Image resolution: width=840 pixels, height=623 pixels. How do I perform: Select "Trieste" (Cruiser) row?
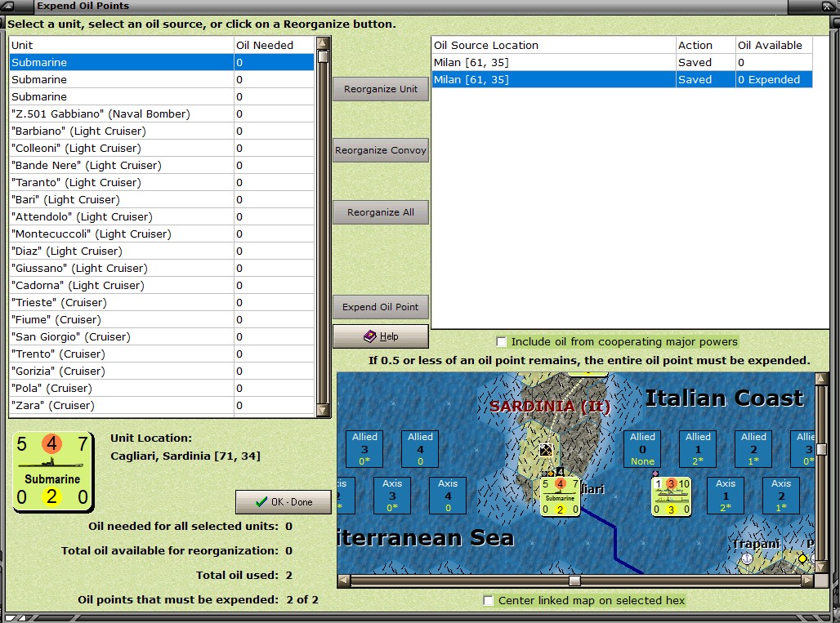[x=162, y=302]
